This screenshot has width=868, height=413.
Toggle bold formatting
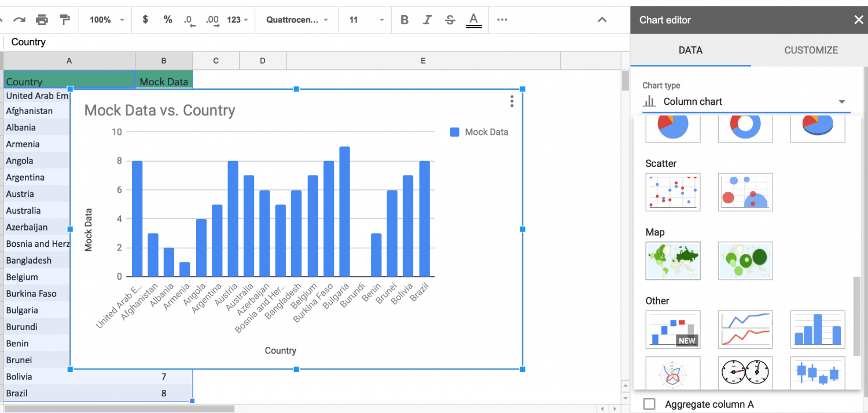(x=404, y=19)
